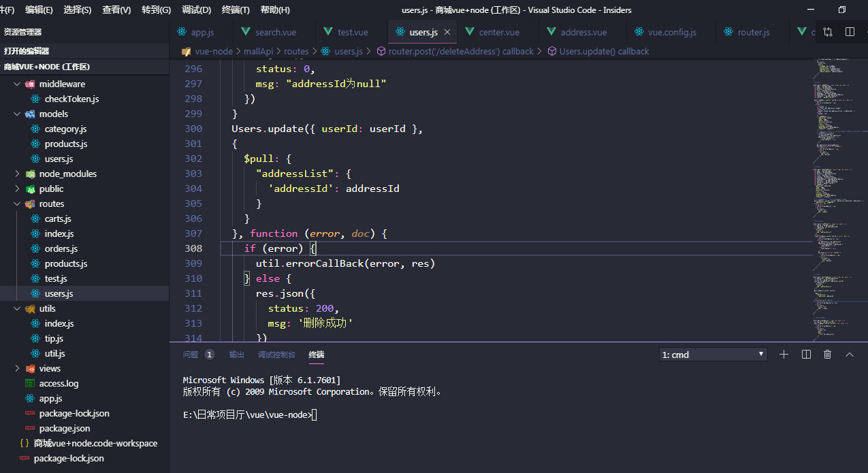
Task: Focus the terminal prompt E:\日常项目厅\vue\vue-node>
Action: point(247,414)
